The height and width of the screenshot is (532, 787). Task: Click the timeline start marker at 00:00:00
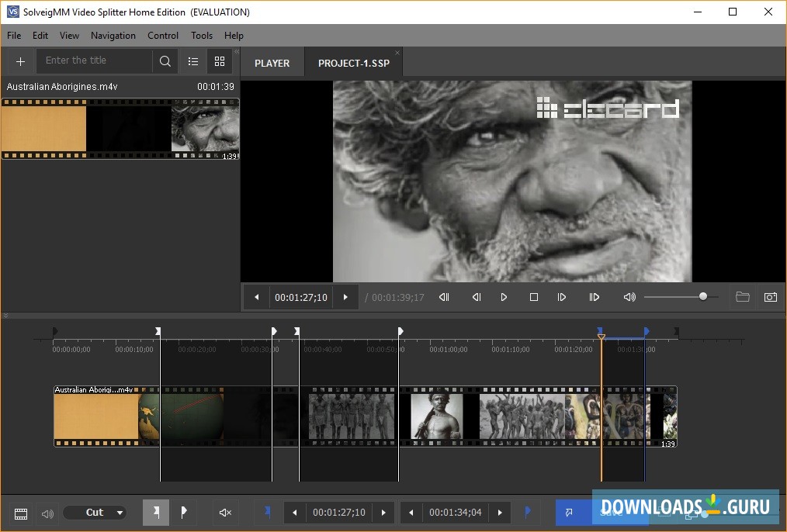point(54,331)
